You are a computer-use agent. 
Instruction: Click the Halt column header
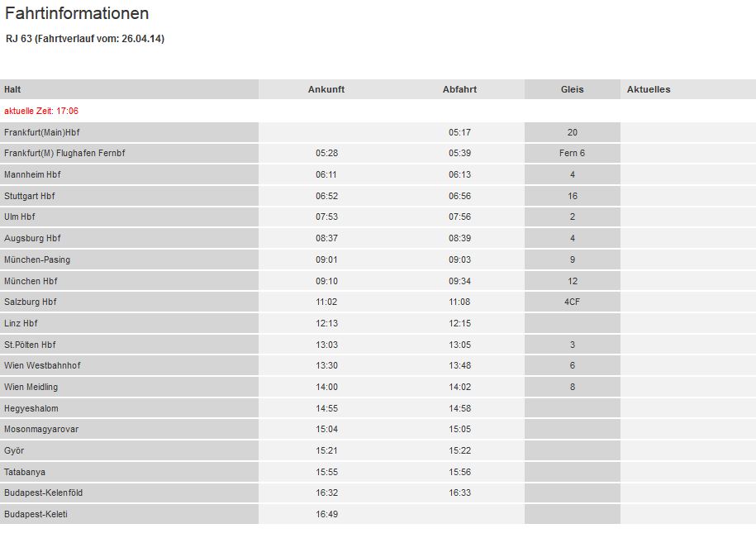tap(12, 89)
